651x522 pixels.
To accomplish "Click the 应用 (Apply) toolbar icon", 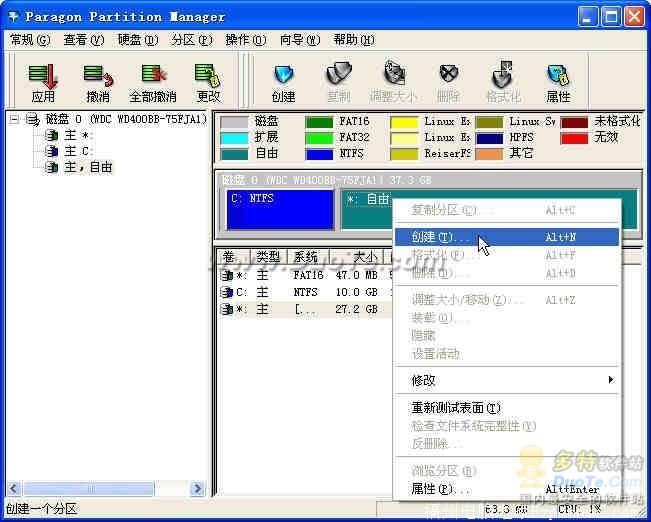I will (43, 76).
